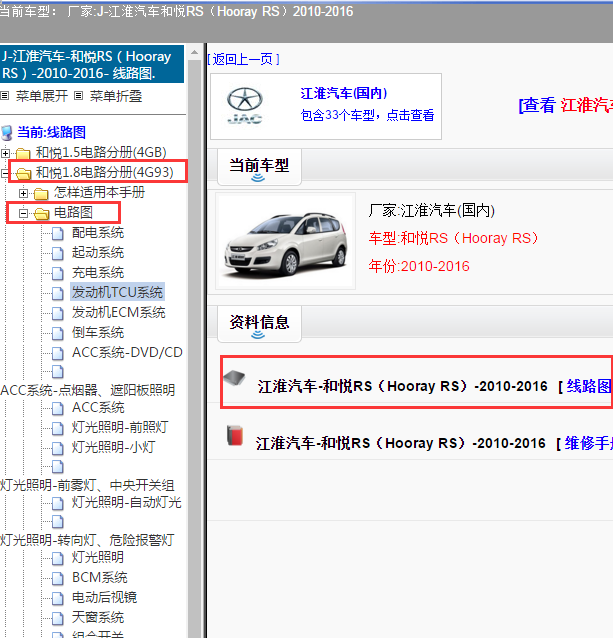The width and height of the screenshot is (613, 638).
Task: Click the 当前车型 section tab
Action: 259,167
